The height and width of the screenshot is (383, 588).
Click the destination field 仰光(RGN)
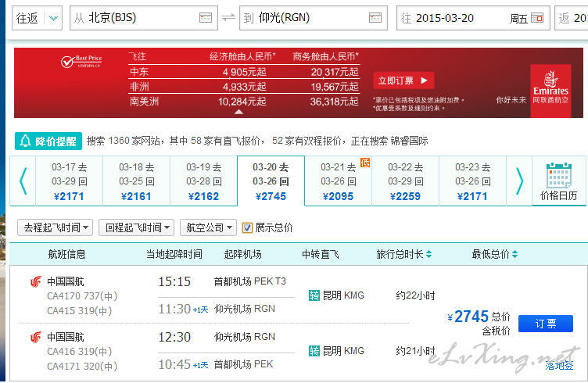pos(313,18)
